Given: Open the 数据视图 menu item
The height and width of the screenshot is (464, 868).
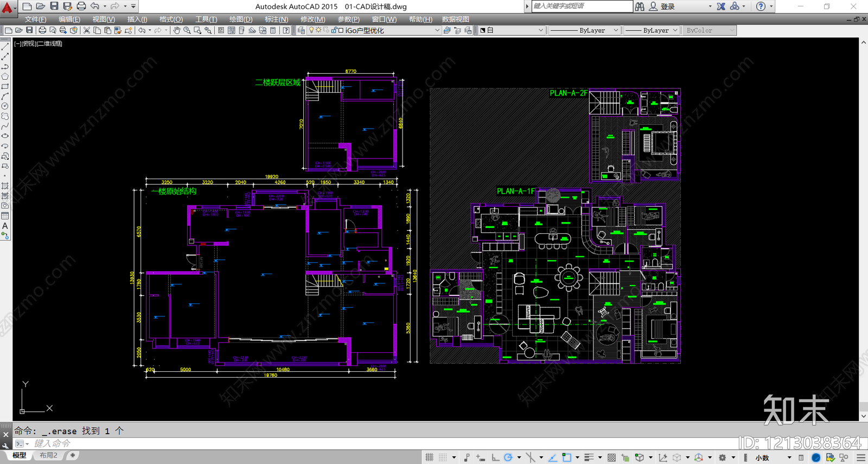Looking at the screenshot, I should click(x=455, y=19).
